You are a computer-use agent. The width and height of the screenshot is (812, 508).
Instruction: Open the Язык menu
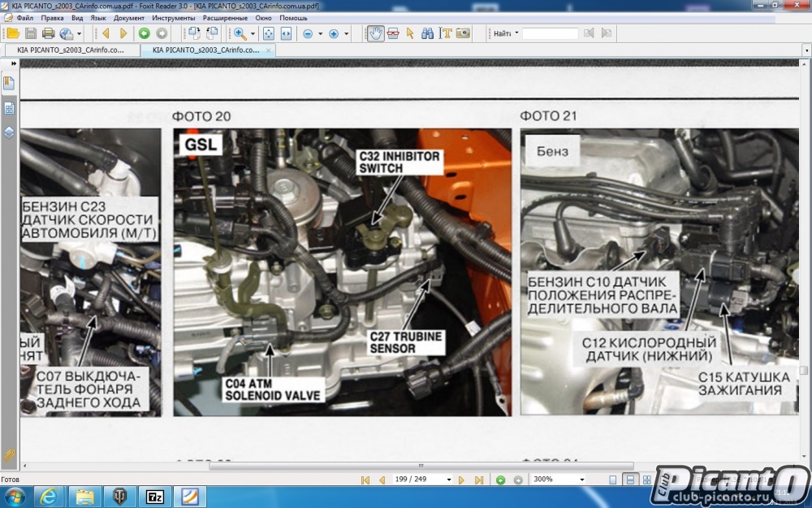(x=98, y=18)
